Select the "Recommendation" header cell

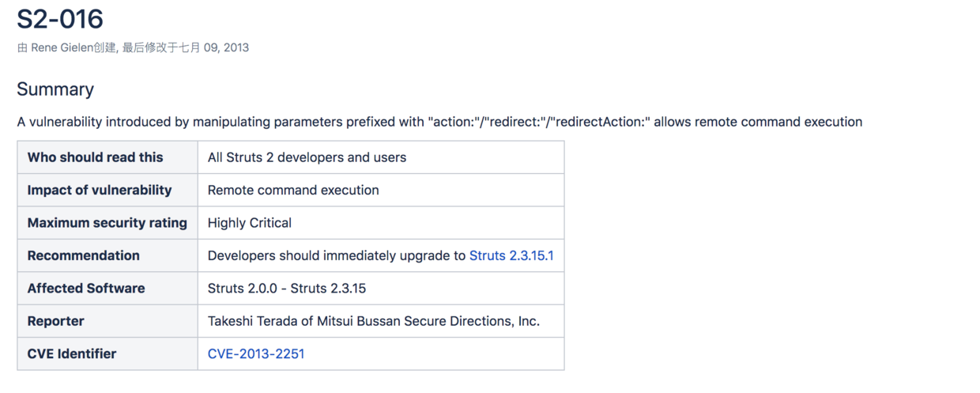tap(84, 255)
